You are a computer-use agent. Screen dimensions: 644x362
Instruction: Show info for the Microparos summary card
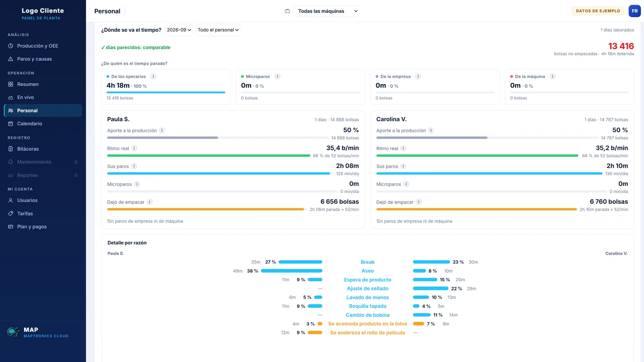pos(277,76)
